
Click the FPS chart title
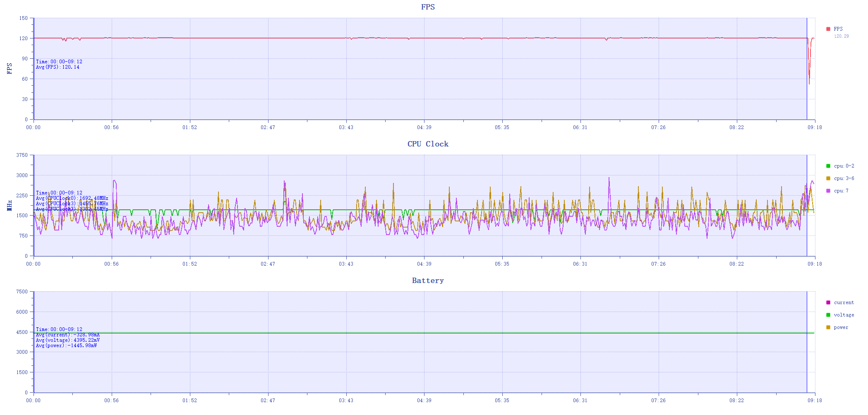(x=428, y=7)
